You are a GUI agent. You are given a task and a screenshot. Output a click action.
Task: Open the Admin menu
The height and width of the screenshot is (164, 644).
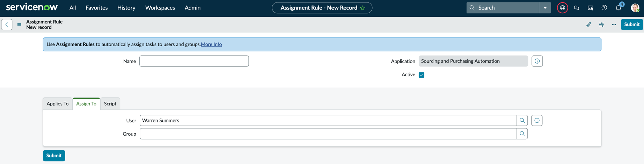pyautogui.click(x=192, y=8)
